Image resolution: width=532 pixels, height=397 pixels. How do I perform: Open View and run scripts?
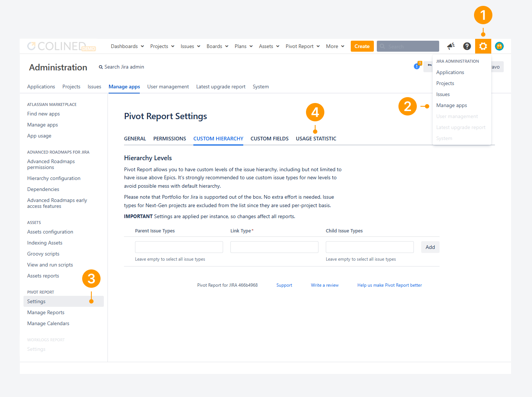[50, 265]
